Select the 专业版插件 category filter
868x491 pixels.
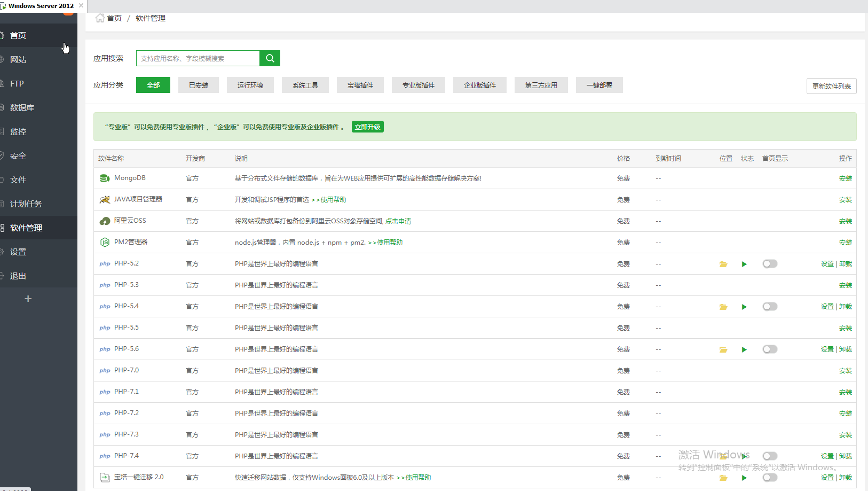(419, 85)
